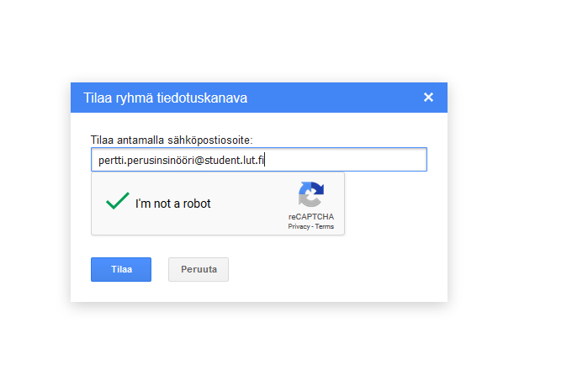
Task: Click the "reCAPTCHA" text under the logo
Action: 311,217
